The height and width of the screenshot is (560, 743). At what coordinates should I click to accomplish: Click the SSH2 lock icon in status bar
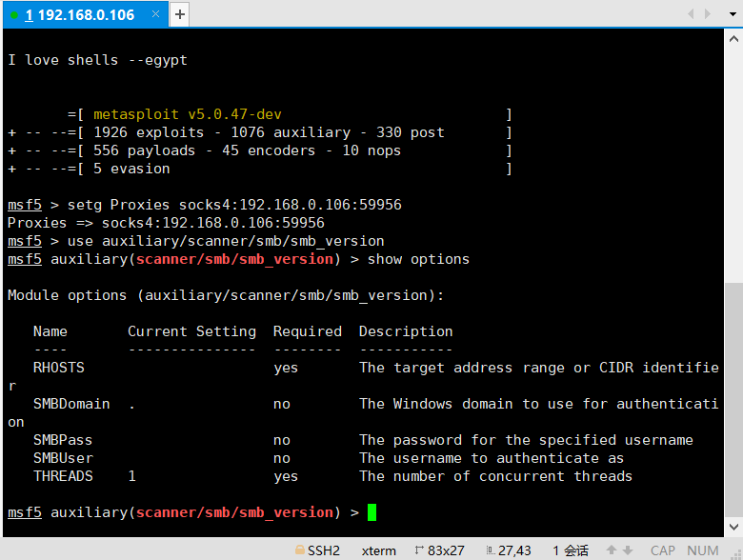300,550
